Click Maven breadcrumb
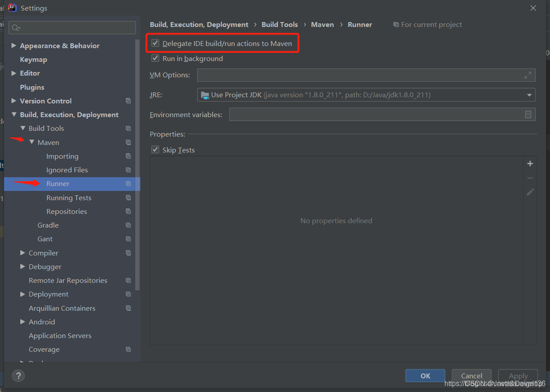 pyautogui.click(x=322, y=24)
